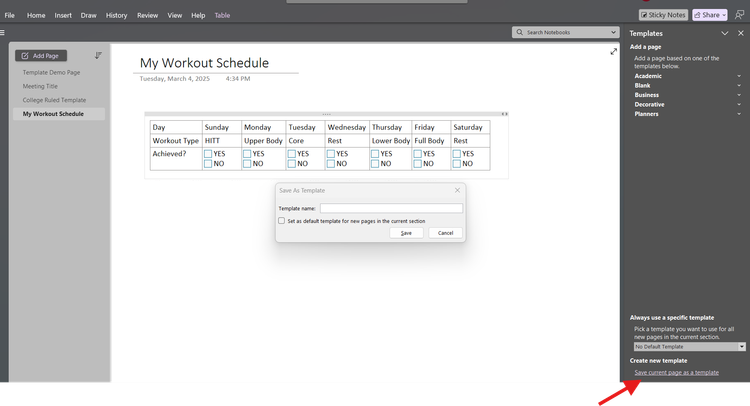Select College Ruled Template page
The height and width of the screenshot is (406, 750).
tap(54, 100)
